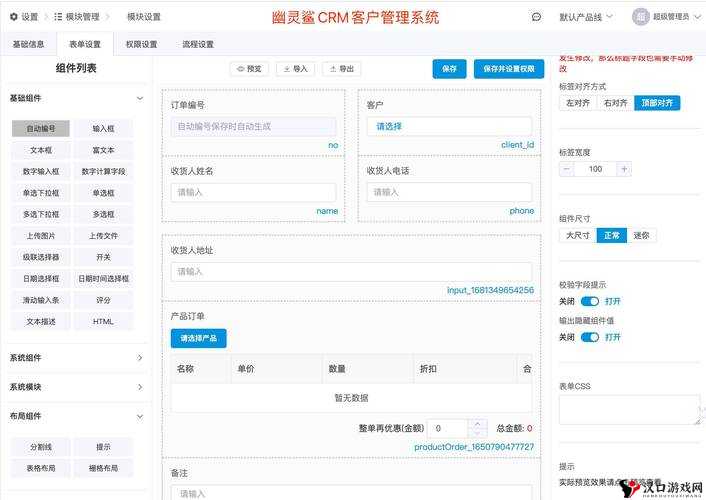706x500 pixels.
Task: Switch to 基础信息 tab
Action: click(x=28, y=44)
